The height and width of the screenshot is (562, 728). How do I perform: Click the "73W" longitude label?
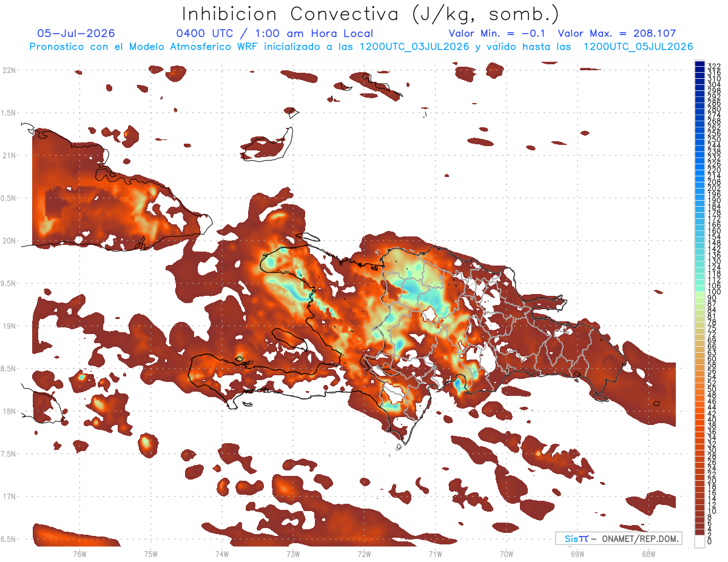click(x=293, y=554)
